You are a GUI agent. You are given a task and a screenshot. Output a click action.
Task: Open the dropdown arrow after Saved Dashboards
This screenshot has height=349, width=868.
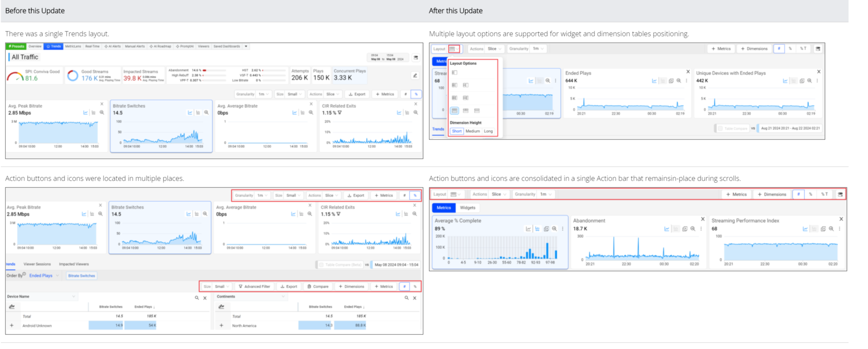246,46
